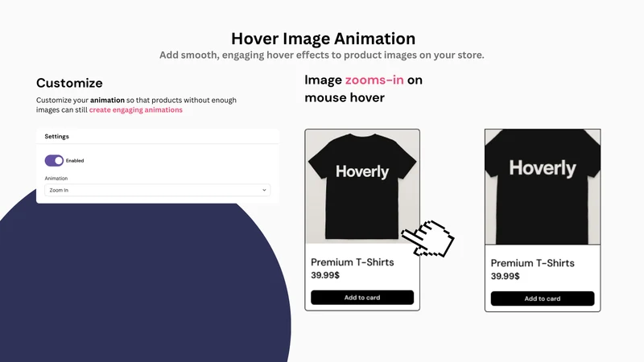This screenshot has width=644, height=362.
Task: Click the pixel hand cursor icon
Action: coord(428,239)
